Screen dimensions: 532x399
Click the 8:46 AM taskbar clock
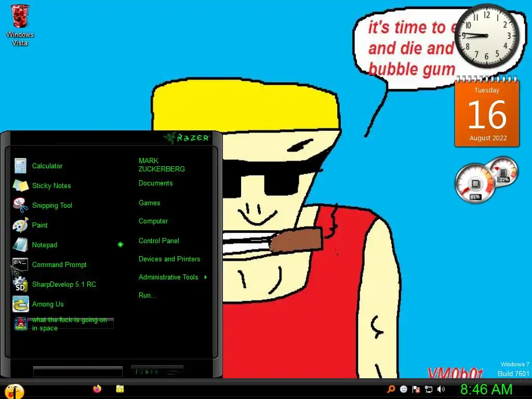pos(486,390)
